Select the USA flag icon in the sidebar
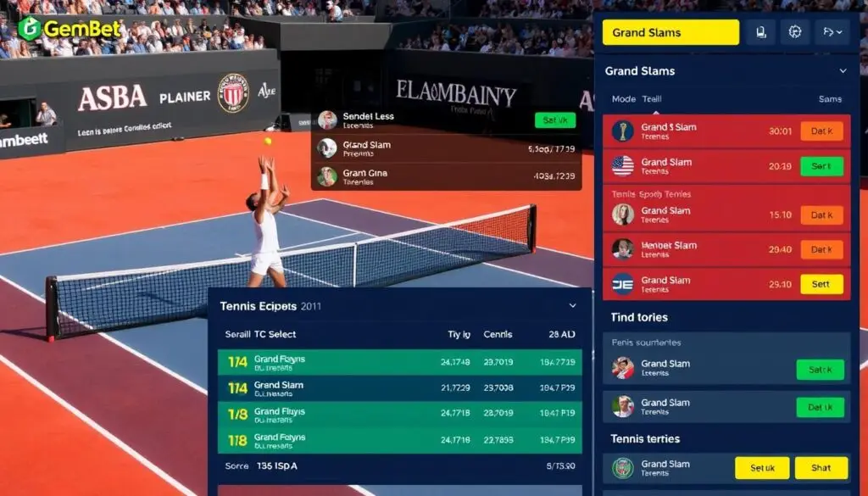The height and width of the screenshot is (496, 868). (x=621, y=166)
